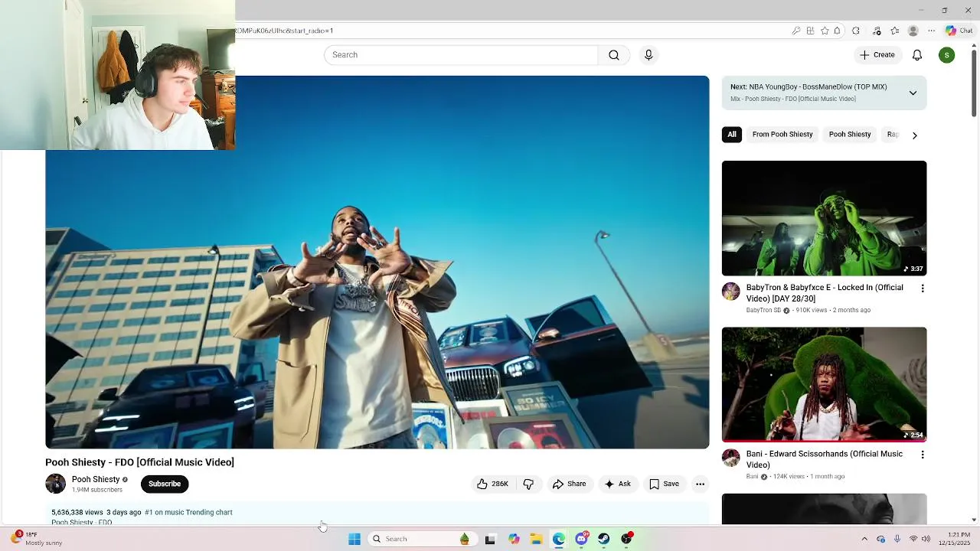
Task: Open weather widget showing 18°F
Action: point(37,539)
